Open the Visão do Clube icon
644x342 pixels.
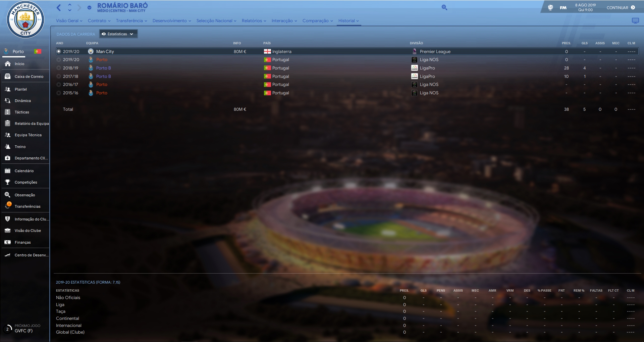[8, 231]
